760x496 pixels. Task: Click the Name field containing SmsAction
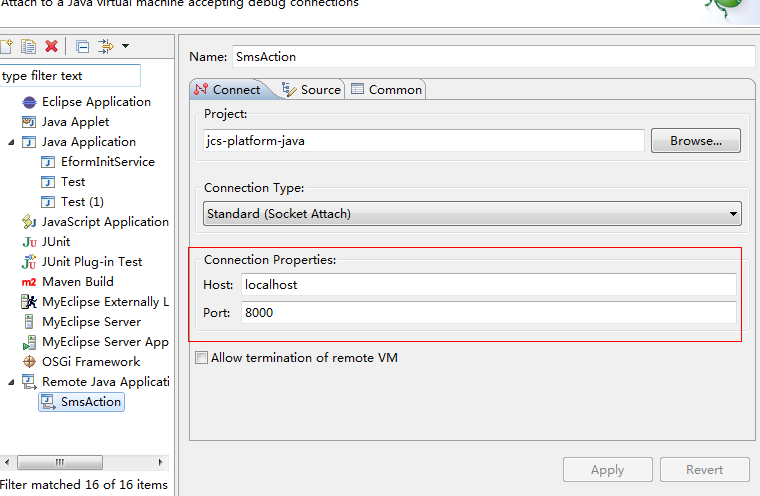[493, 57]
